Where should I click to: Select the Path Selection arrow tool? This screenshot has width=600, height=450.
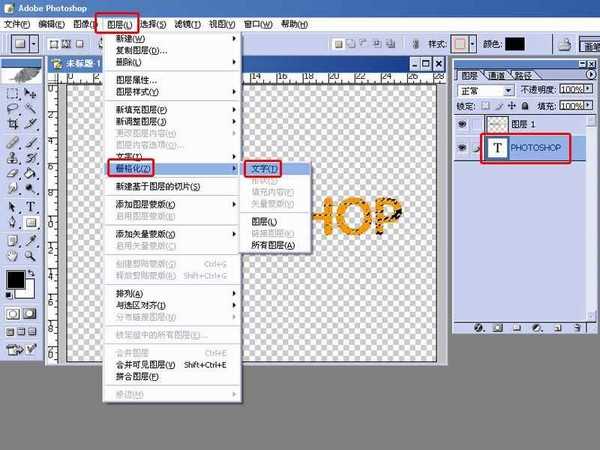pyautogui.click(x=12, y=207)
